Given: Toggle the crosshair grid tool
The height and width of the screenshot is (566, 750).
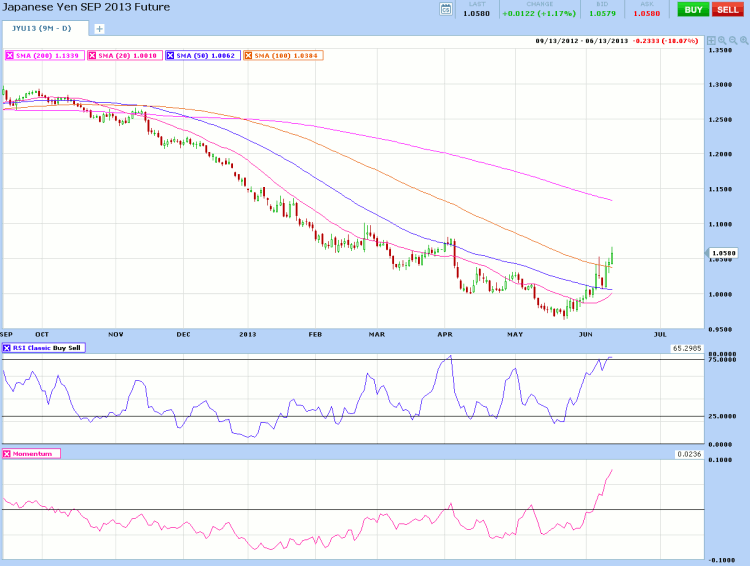Looking at the screenshot, I should (x=711, y=39).
